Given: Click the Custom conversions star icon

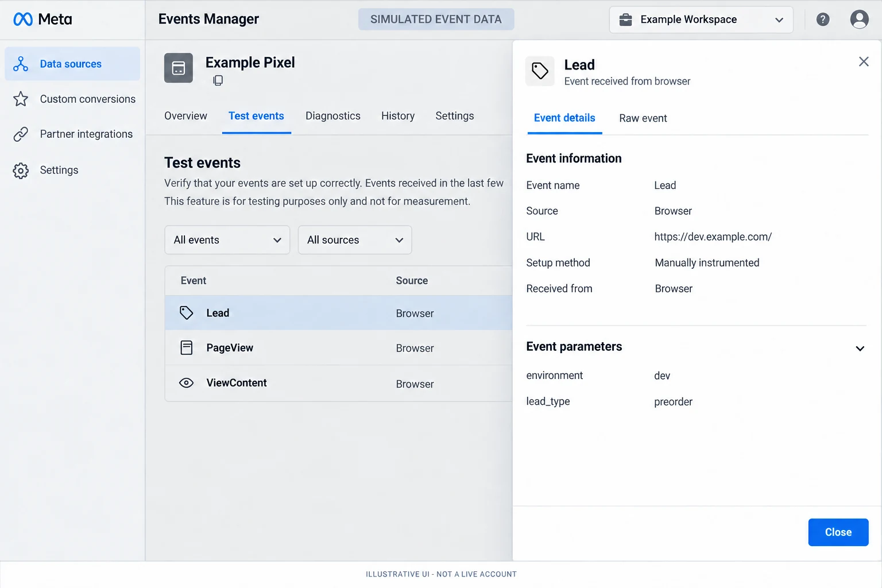Looking at the screenshot, I should [21, 99].
